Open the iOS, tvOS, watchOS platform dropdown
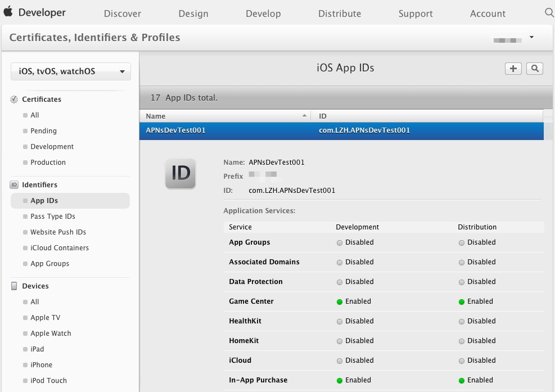Image resolution: width=555 pixels, height=392 pixels. (71, 71)
